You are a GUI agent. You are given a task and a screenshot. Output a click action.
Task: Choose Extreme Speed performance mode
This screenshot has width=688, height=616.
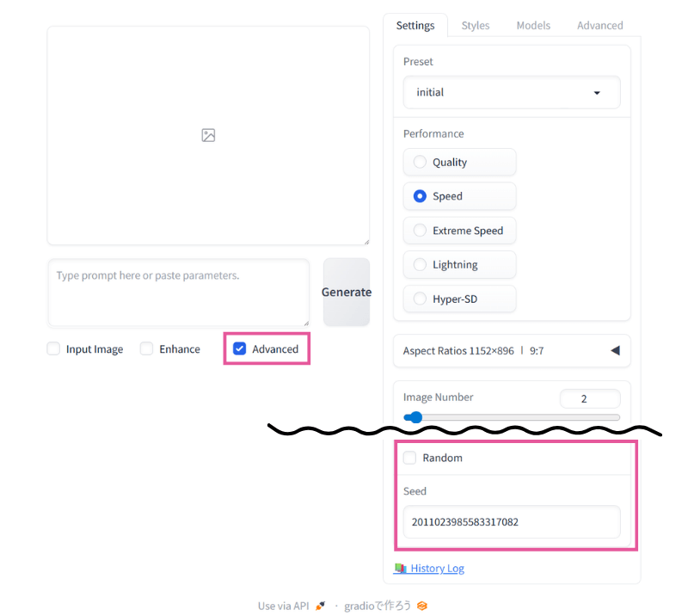(x=420, y=231)
